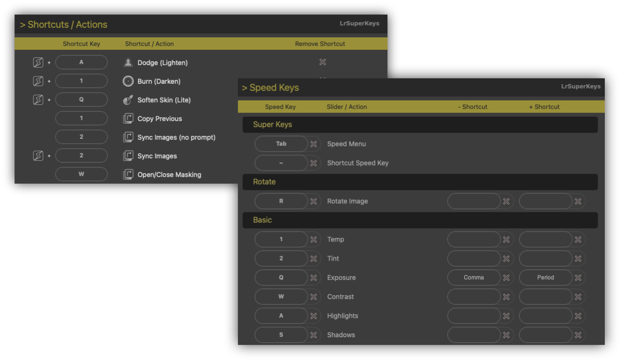Click the Burn (Darken) circle icon
Screen dimensions: 623x364
point(128,81)
